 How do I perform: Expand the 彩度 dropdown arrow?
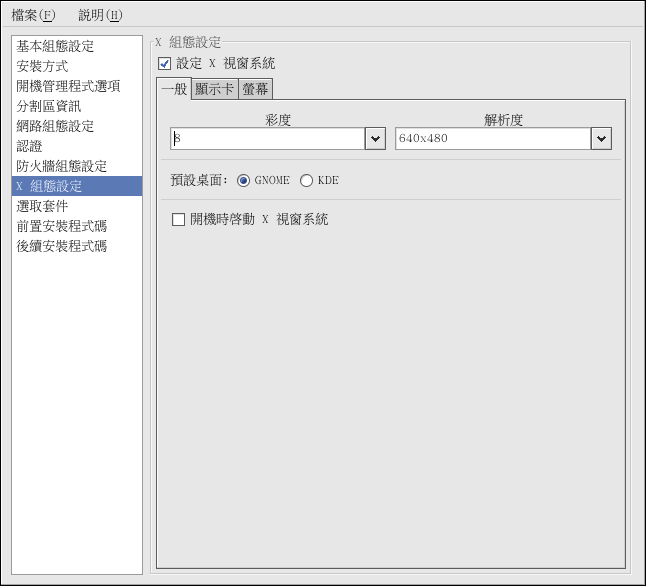[x=375, y=139]
